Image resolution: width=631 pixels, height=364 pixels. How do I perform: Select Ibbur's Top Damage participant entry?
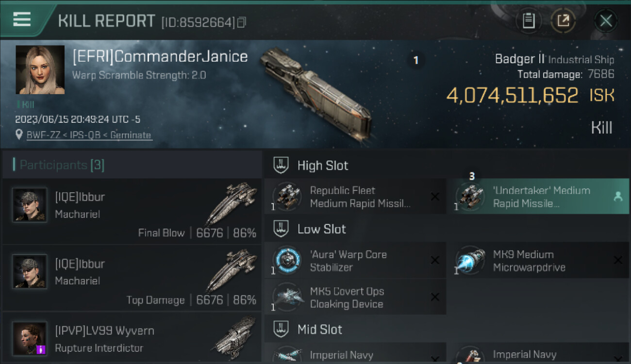[x=132, y=278]
